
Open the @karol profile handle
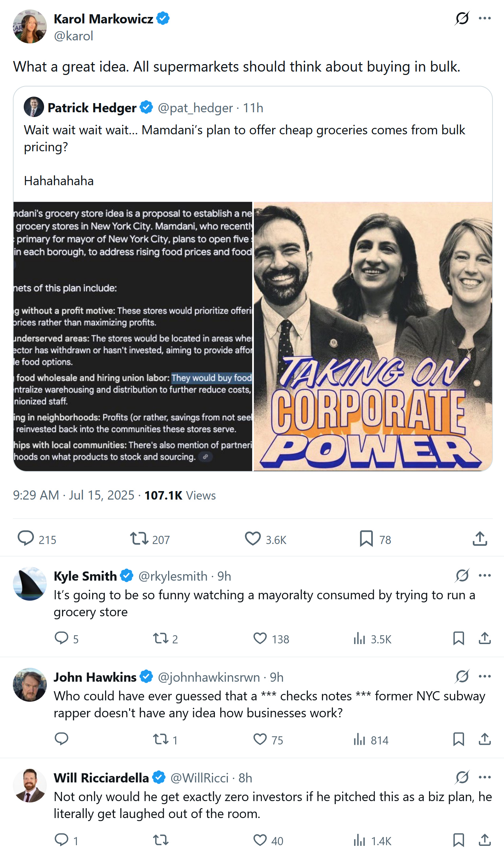[73, 36]
